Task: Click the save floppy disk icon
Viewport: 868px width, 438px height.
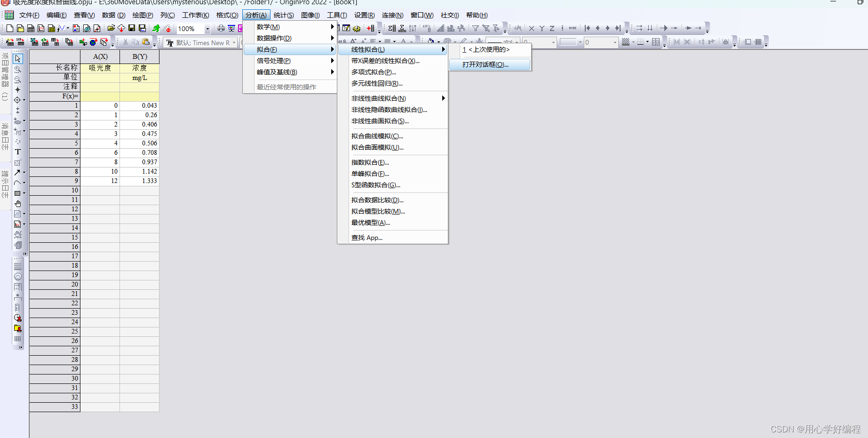Action: coord(132,28)
